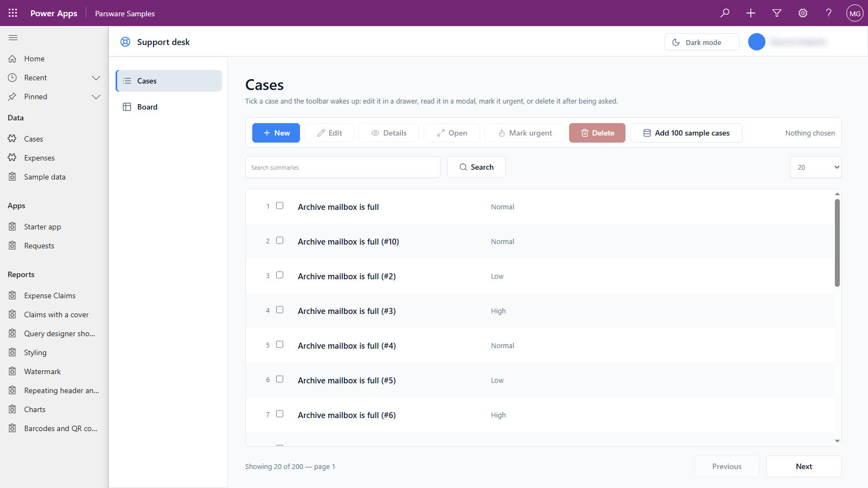Image resolution: width=868 pixels, height=488 pixels.
Task: Open the filter funnel icon
Action: (x=777, y=13)
